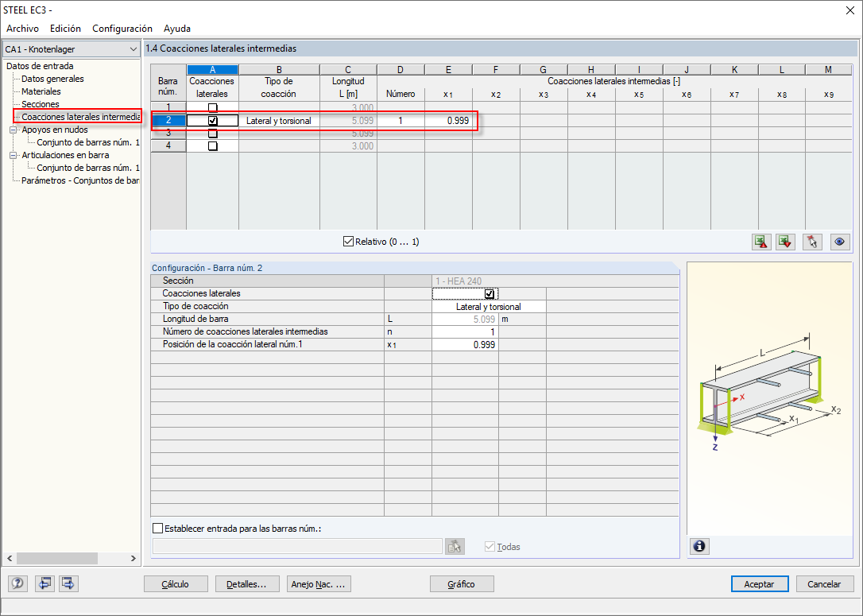
Task: Click the tree panel's horizontal scrollbar thumb
Action: (57, 558)
